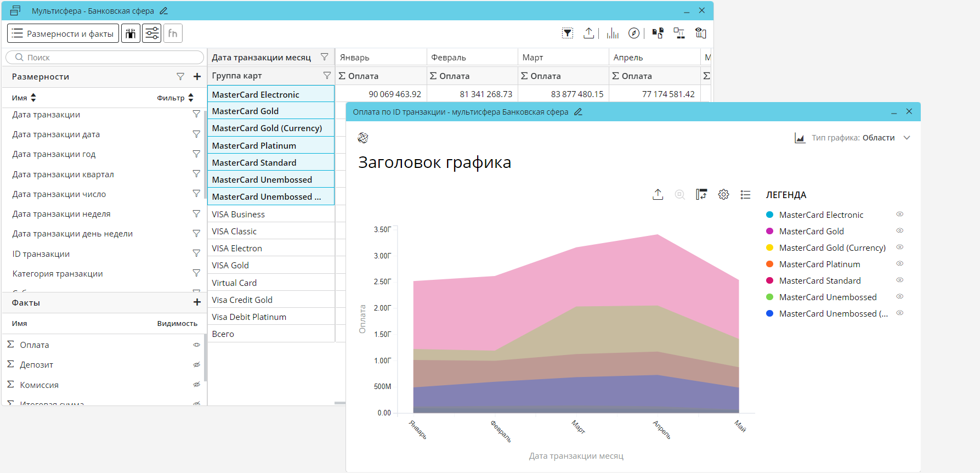The image size is (980, 473).
Task: Swap chart axes with the transpose icon
Action: (701, 194)
